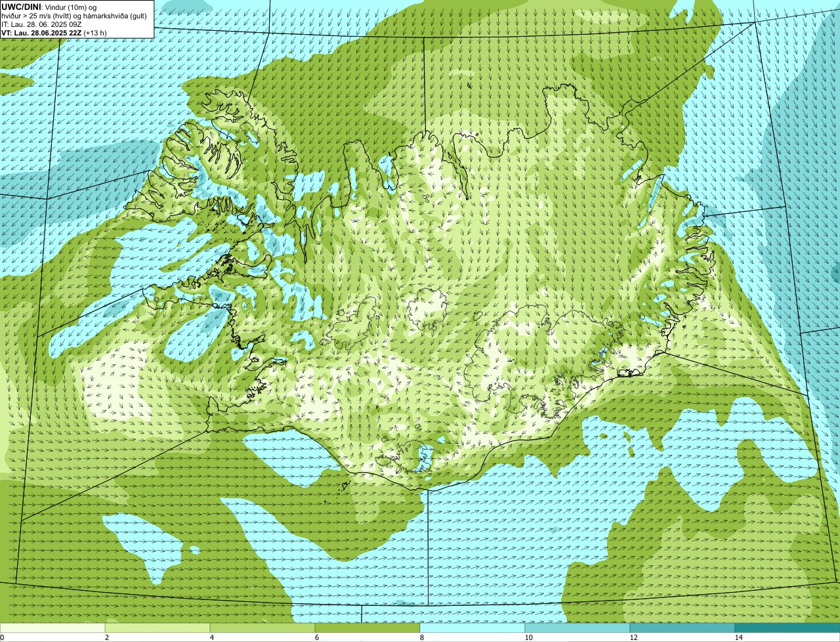Click the legend label "0"
Image resolution: width=840 pixels, height=642 pixels.
point(2,637)
